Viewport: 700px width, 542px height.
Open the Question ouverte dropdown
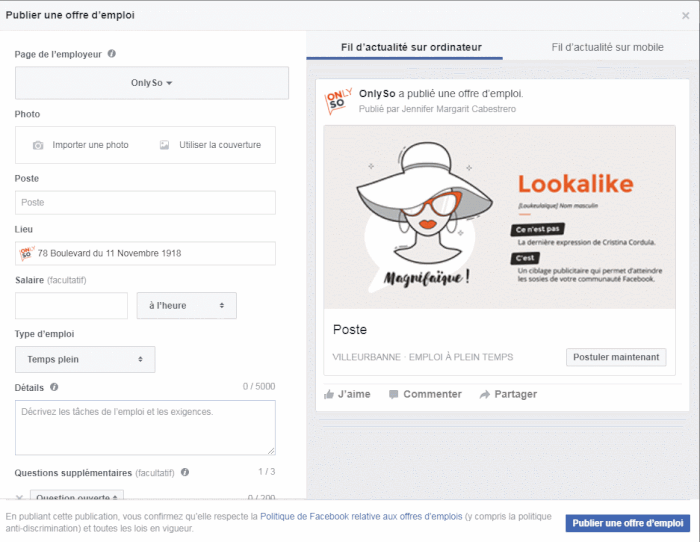77,496
